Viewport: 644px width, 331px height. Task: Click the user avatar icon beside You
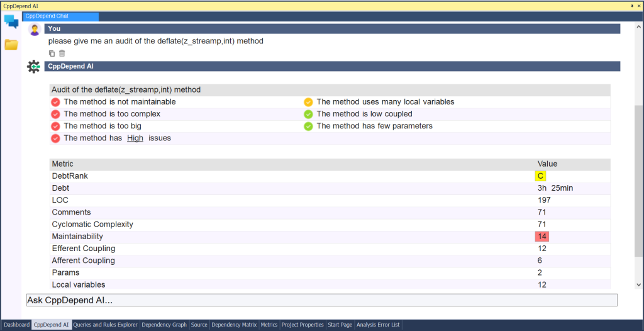coord(35,29)
